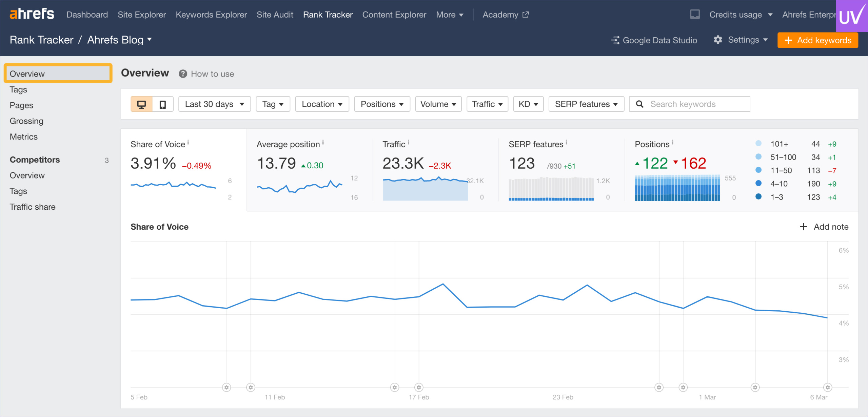Open the notifications screen icon in header
This screenshot has height=417, width=868.
pos(695,15)
